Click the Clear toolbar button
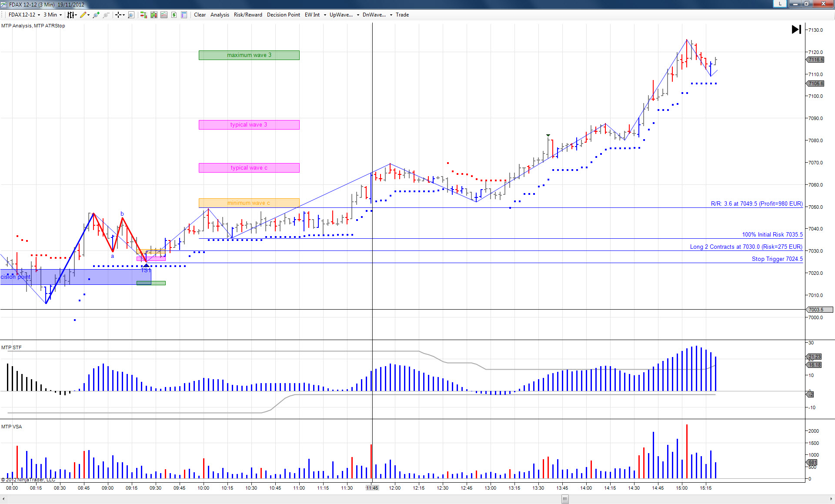 click(x=200, y=15)
